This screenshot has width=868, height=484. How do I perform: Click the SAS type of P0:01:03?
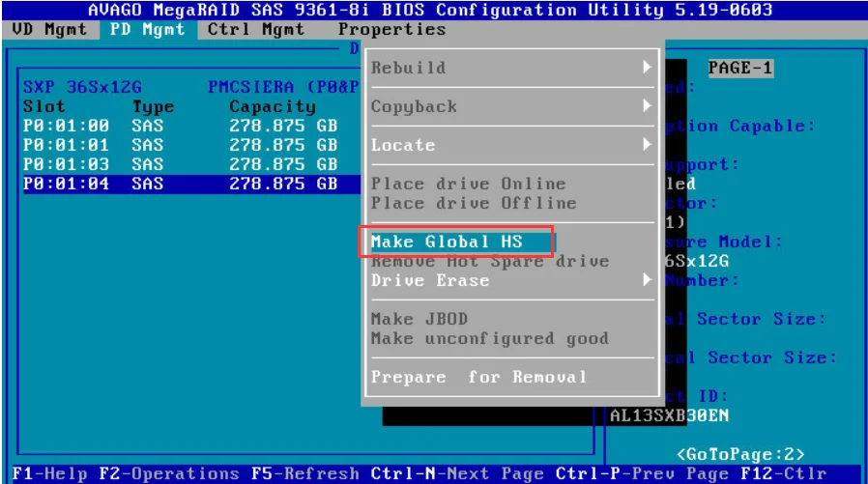[x=147, y=164]
